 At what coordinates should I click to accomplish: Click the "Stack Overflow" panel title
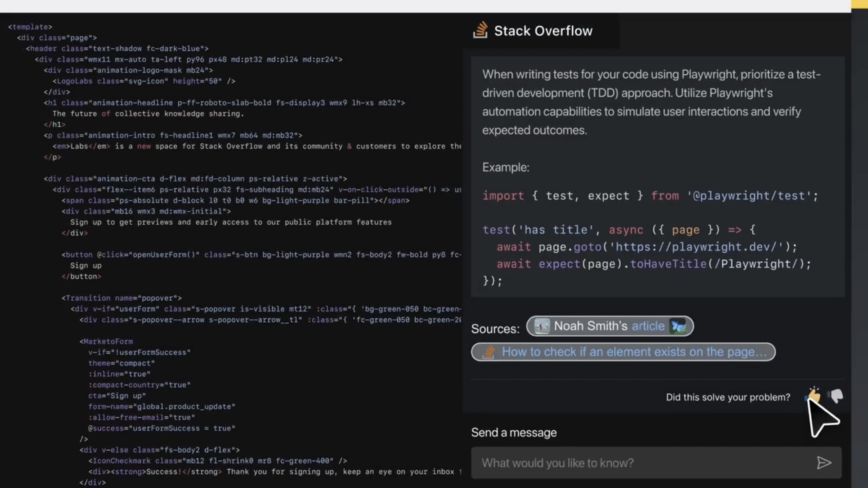(x=543, y=31)
